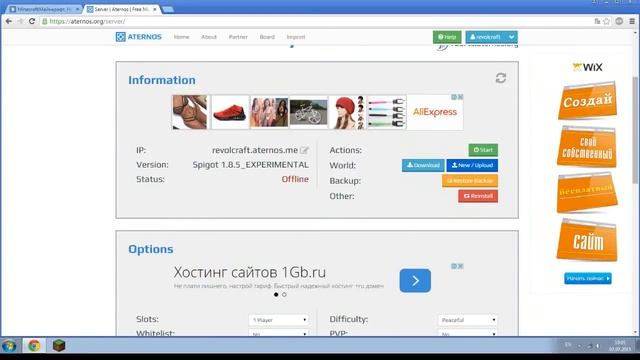Screen dimensions: 640x360
Task: Edit the server IP with the pencil icon
Action: 304,150
